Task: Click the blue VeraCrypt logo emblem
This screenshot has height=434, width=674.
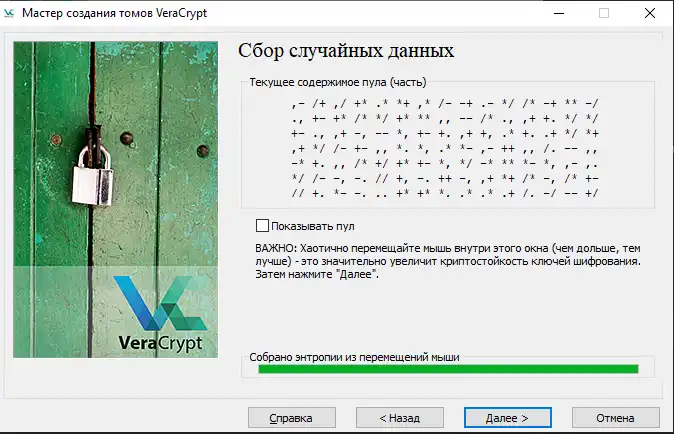Action: pos(158,304)
